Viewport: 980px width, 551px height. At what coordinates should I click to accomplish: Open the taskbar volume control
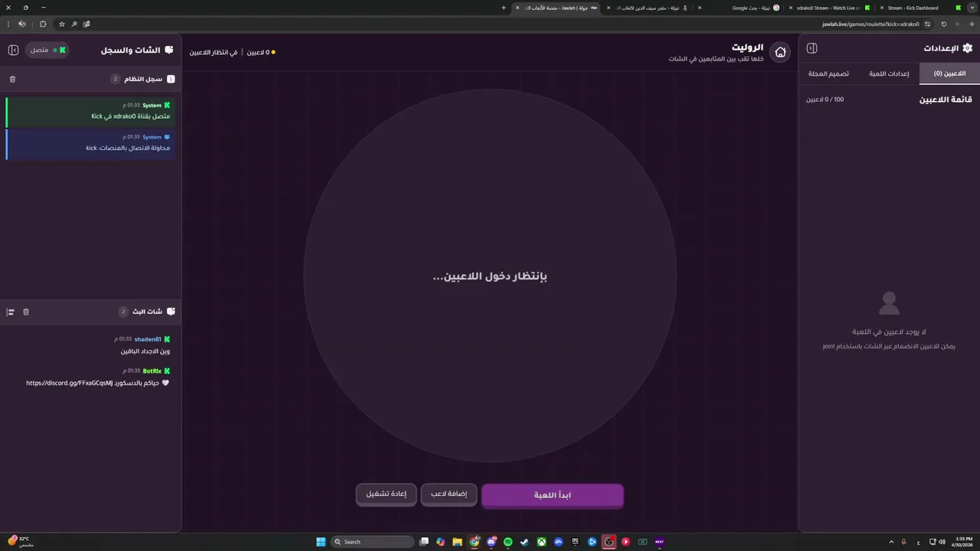(x=942, y=542)
